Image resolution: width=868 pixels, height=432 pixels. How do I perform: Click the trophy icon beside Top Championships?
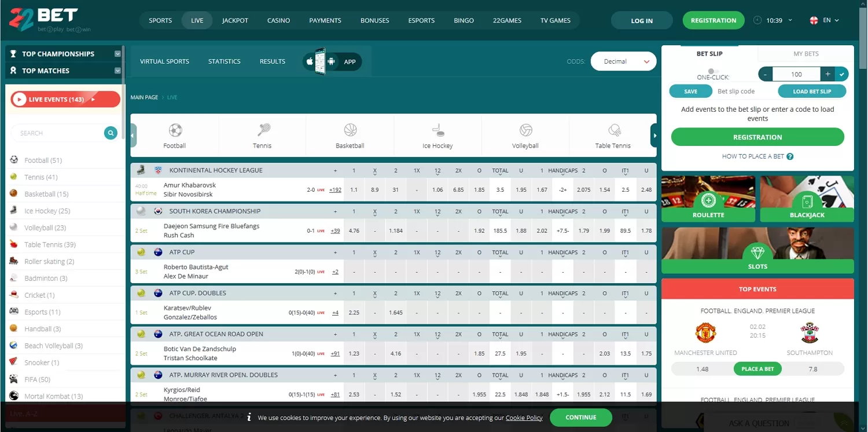(13, 54)
